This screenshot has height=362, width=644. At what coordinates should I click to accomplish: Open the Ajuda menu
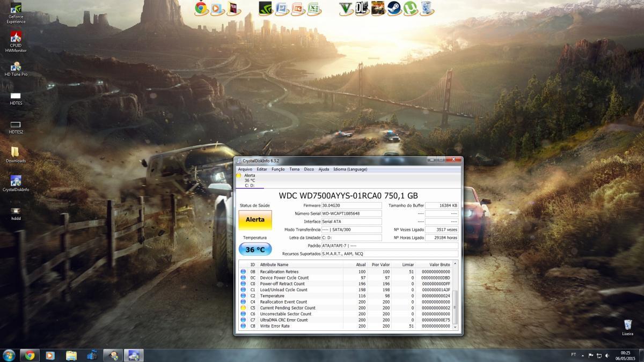point(324,169)
